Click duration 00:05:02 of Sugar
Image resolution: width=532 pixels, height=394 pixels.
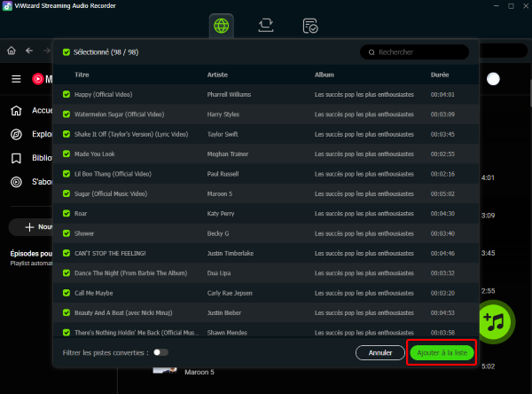(442, 193)
